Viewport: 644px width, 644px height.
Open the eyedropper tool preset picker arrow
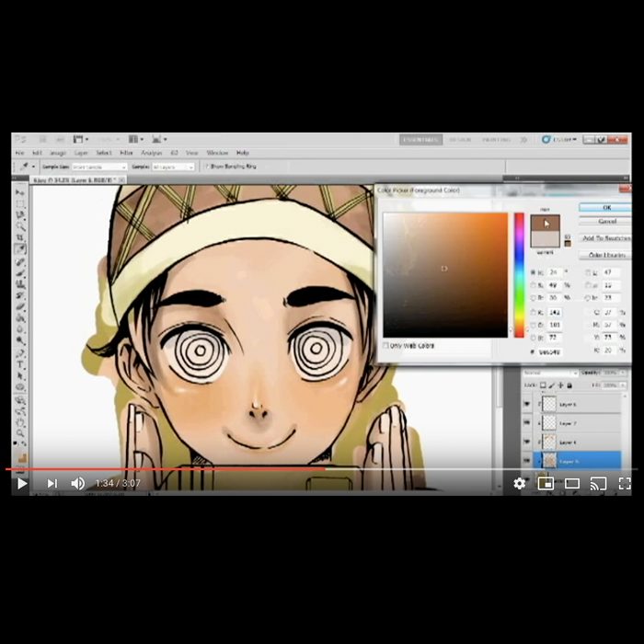pyautogui.click(x=33, y=167)
